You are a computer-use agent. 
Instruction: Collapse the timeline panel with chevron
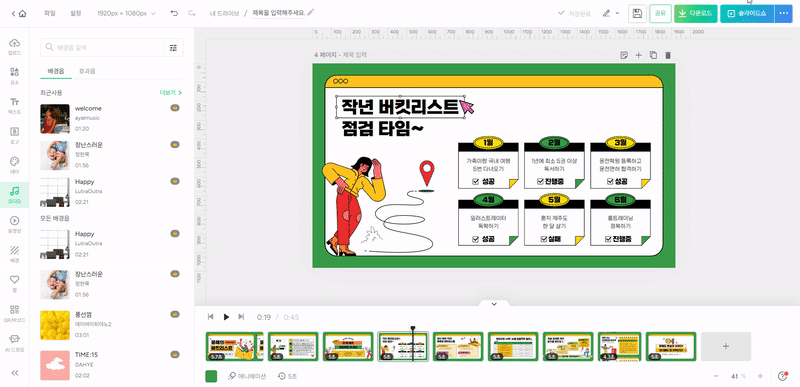pyautogui.click(x=494, y=304)
